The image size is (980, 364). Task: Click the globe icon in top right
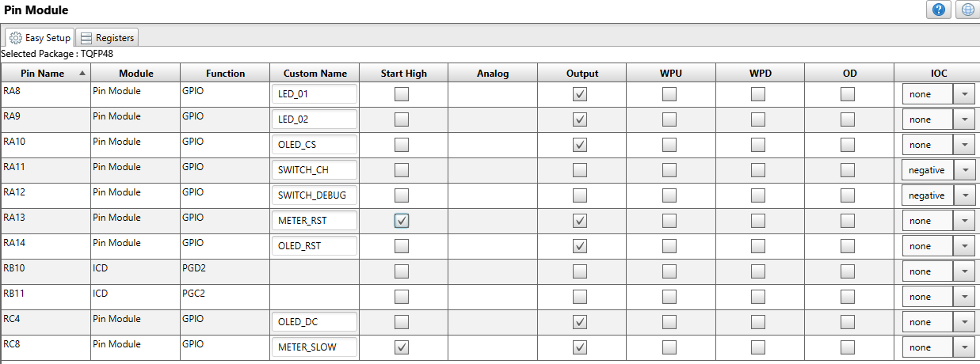click(x=967, y=9)
